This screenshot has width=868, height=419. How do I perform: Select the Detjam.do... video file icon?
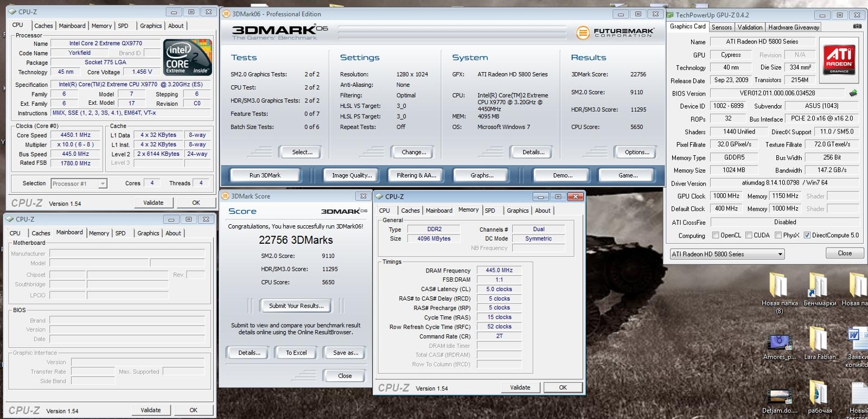[x=779, y=400]
